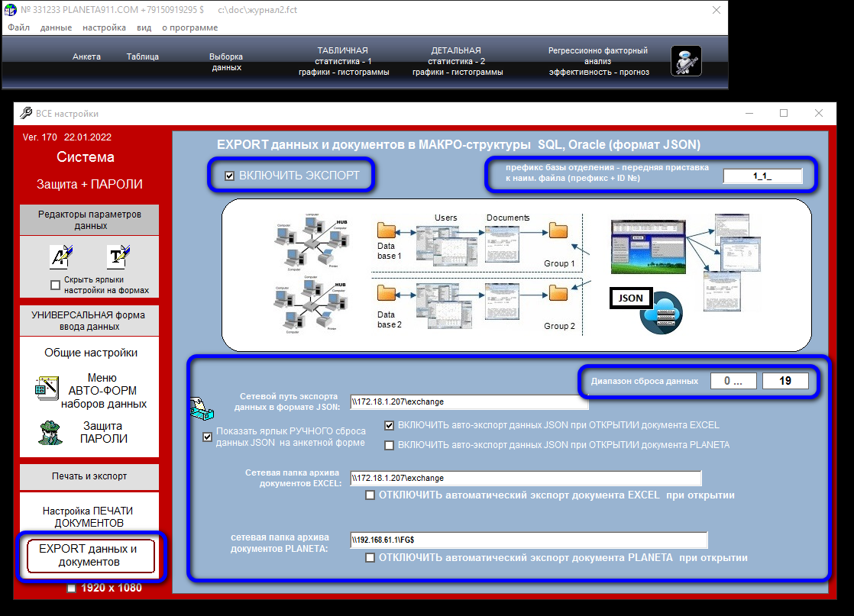The image size is (854, 616).
Task: Open the настройка menu
Action: click(104, 27)
